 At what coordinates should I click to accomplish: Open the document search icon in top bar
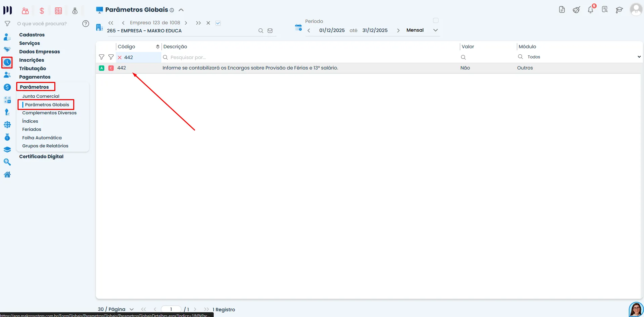point(605,9)
